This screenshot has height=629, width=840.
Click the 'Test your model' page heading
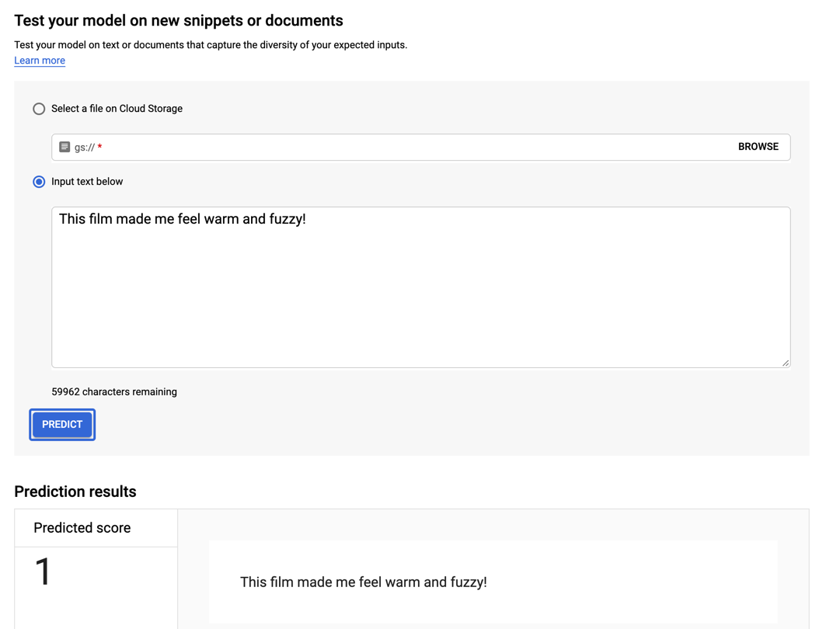pyautogui.click(x=179, y=20)
